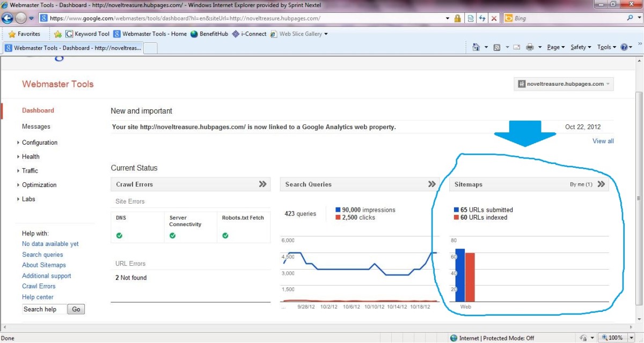Click the Robots.txt Fetch green checkmark
This screenshot has width=644, height=343.
tap(225, 235)
